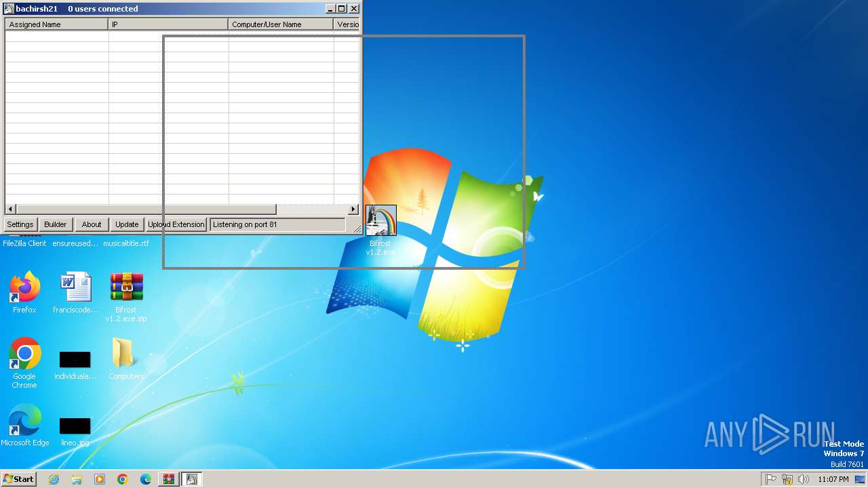Click the Chrome icon on the taskbar
868x488 pixels.
123,479
